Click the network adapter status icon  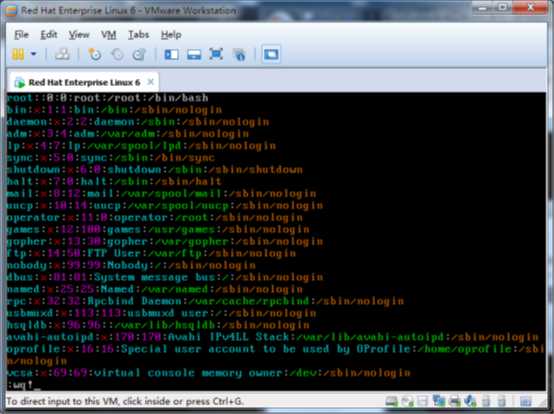point(438,401)
